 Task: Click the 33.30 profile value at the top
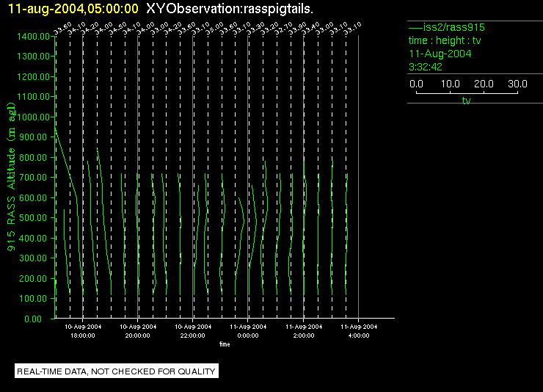click(x=255, y=29)
